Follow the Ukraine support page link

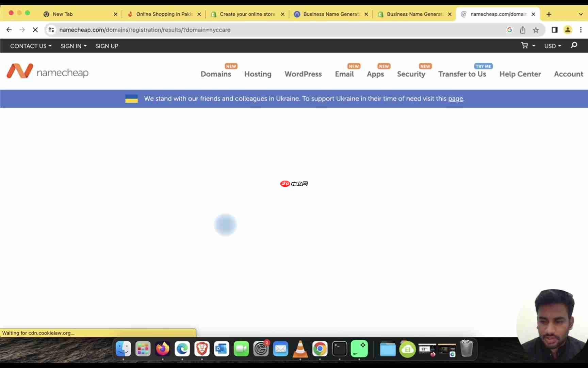(x=455, y=99)
